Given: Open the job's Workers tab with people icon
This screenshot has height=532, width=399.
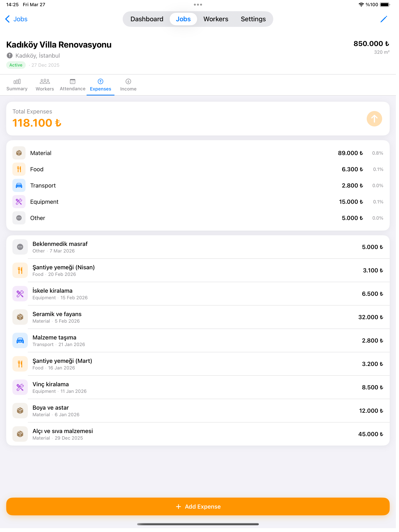Looking at the screenshot, I should (x=45, y=85).
